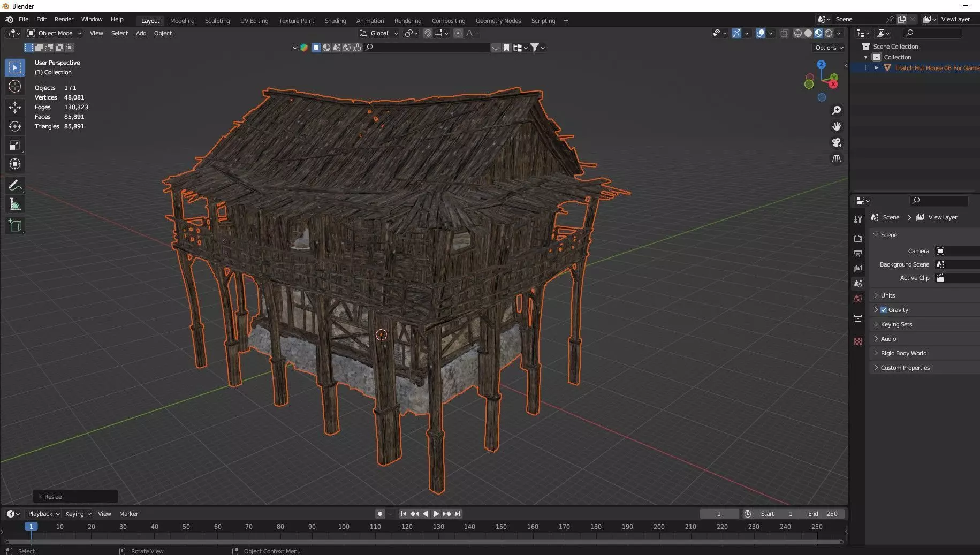Switch to the Modeling workspace tab
980x555 pixels.
coord(182,21)
